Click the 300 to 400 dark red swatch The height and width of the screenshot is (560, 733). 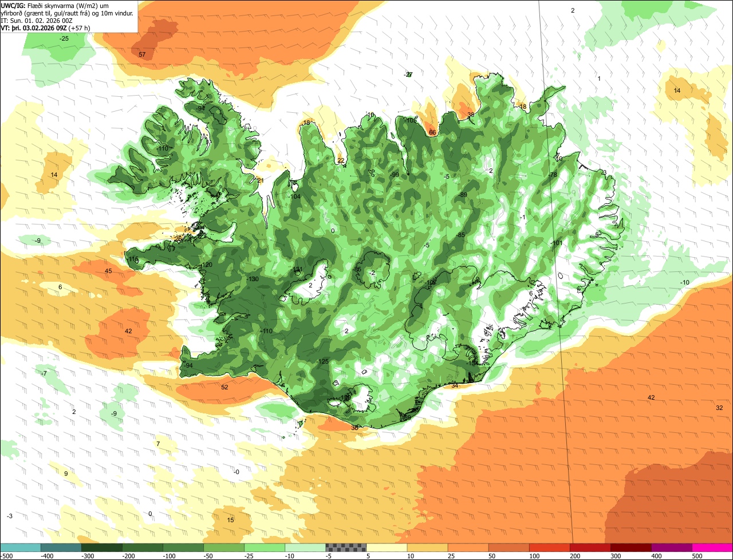[630, 547]
